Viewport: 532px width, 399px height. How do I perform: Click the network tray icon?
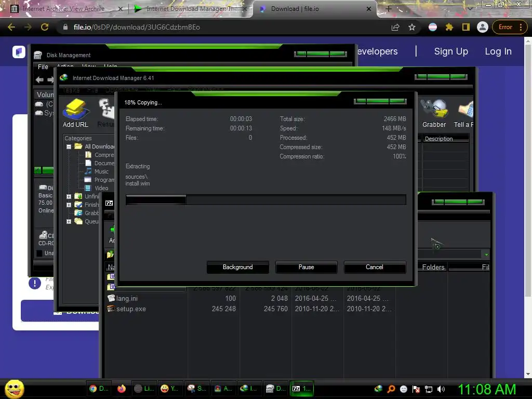(x=429, y=389)
